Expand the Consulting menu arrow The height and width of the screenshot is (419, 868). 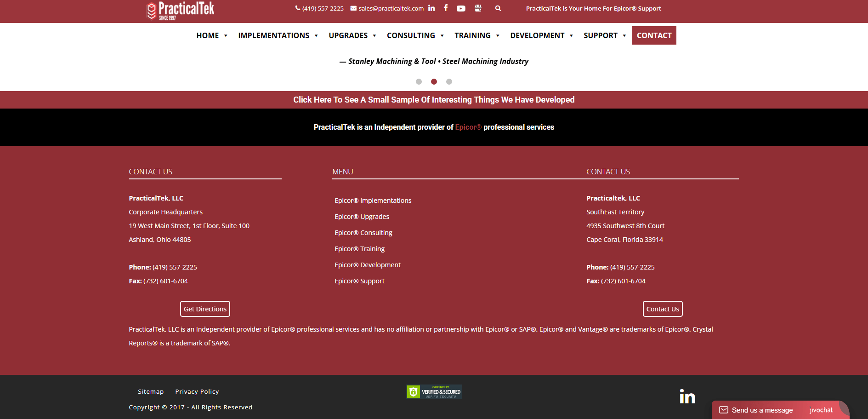442,36
